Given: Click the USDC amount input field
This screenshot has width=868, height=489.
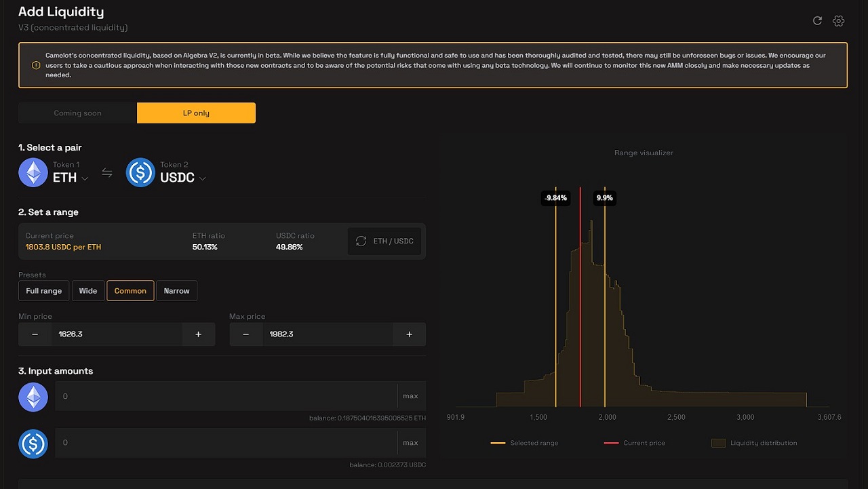Looking at the screenshot, I should pyautogui.click(x=226, y=443).
